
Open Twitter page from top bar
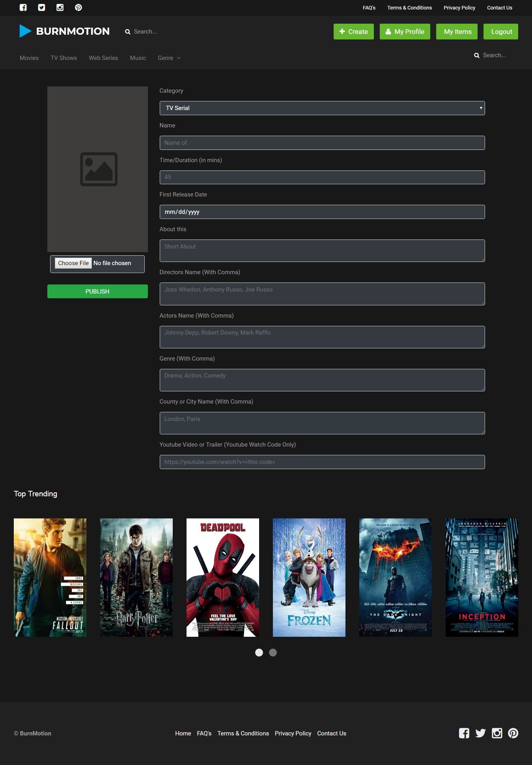(41, 7)
